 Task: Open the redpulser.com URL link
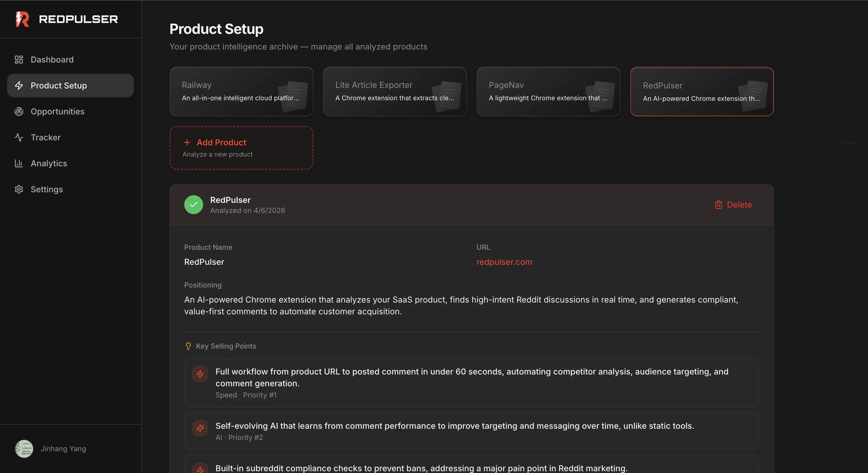(x=504, y=262)
